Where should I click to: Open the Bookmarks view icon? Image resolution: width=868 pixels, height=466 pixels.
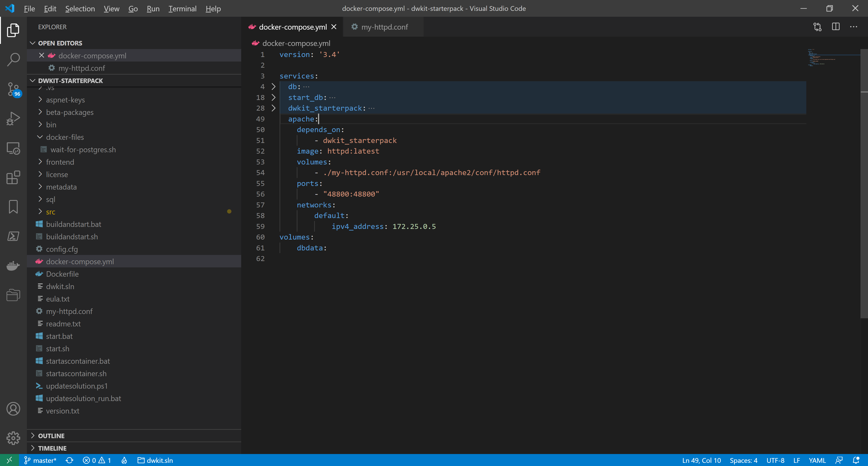tap(13, 207)
